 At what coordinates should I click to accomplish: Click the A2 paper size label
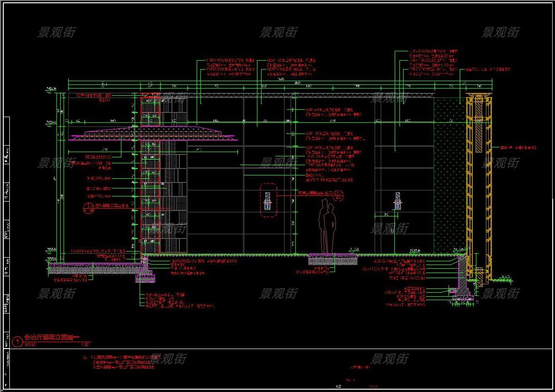point(339,386)
